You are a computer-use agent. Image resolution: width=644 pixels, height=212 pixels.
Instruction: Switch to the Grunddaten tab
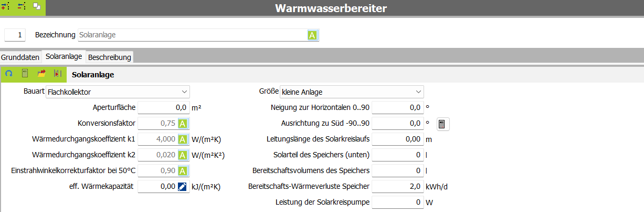[x=20, y=57]
